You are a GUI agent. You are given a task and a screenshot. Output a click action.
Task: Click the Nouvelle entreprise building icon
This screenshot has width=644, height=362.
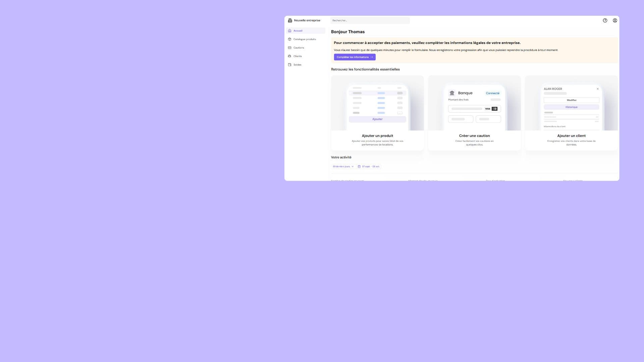click(290, 20)
